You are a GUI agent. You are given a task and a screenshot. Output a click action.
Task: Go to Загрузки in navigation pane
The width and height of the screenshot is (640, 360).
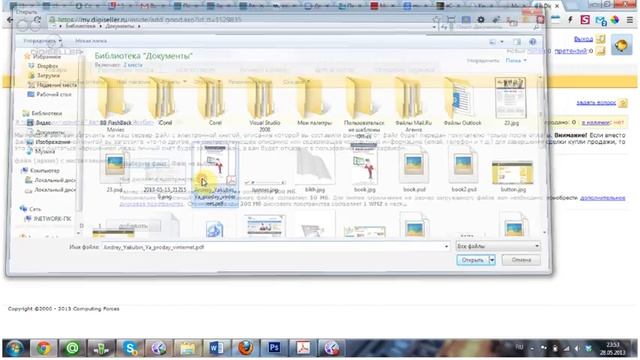pos(48,75)
